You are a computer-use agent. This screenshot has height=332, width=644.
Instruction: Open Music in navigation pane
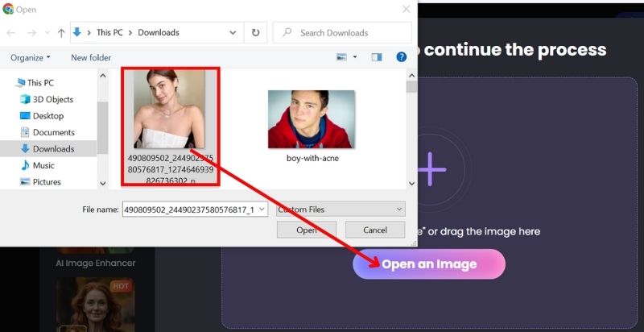click(37, 165)
